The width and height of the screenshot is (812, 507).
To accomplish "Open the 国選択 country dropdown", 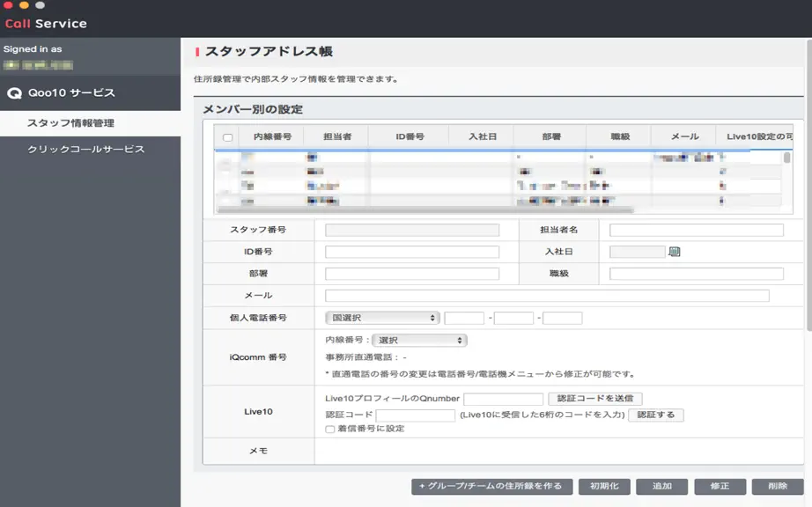I will pos(383,318).
